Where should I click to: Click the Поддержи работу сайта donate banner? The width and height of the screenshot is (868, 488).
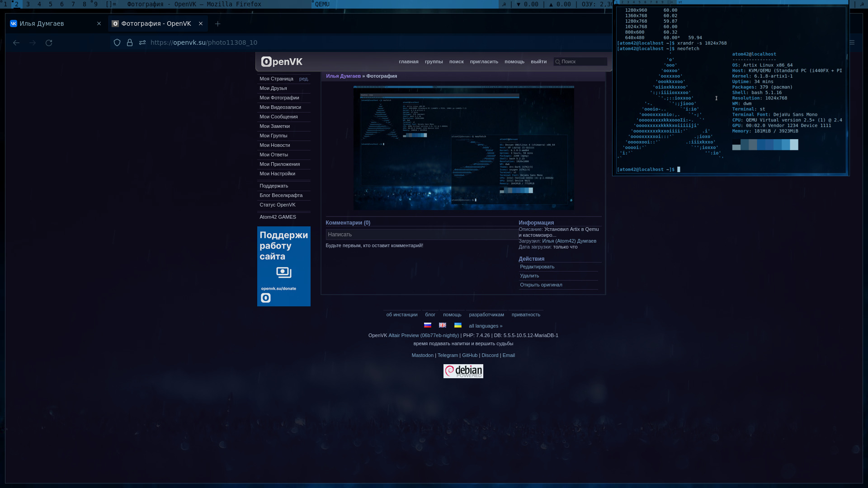[x=283, y=266]
